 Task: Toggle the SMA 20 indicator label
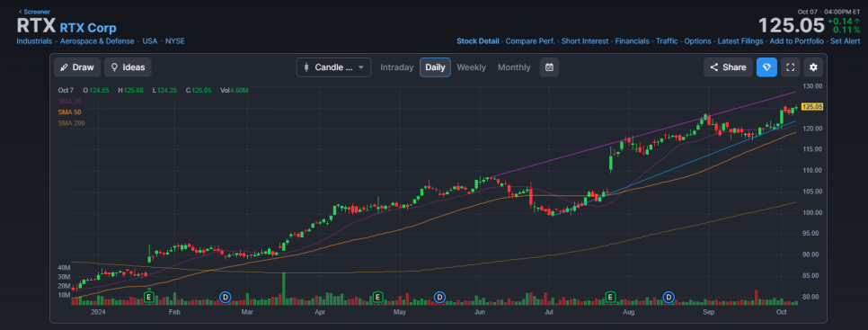69,101
